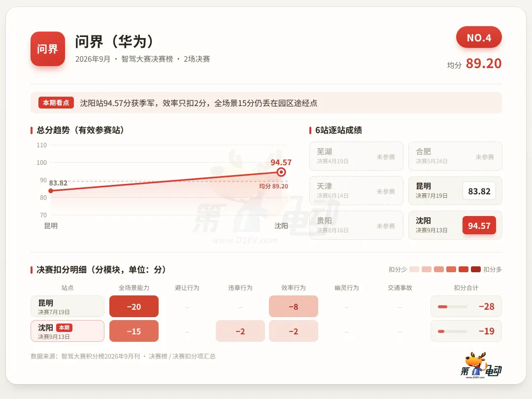Click the 均分 89.20 label on the chart
The width and height of the screenshot is (532, 399).
[x=273, y=186]
